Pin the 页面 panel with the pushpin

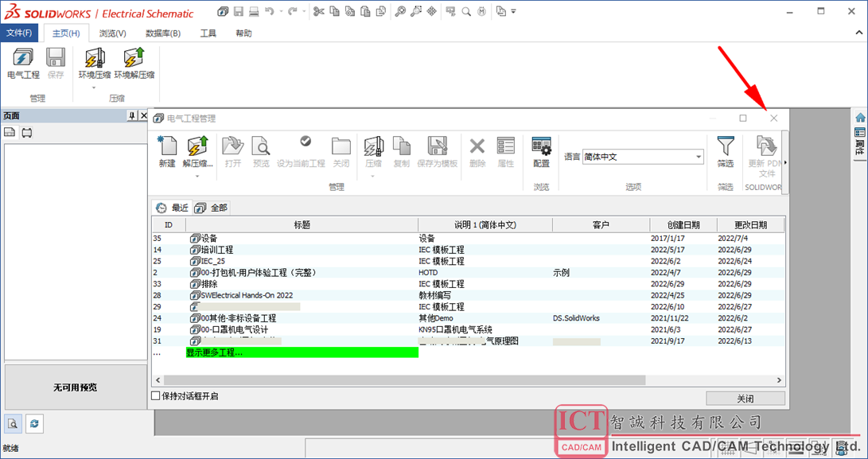[132, 115]
